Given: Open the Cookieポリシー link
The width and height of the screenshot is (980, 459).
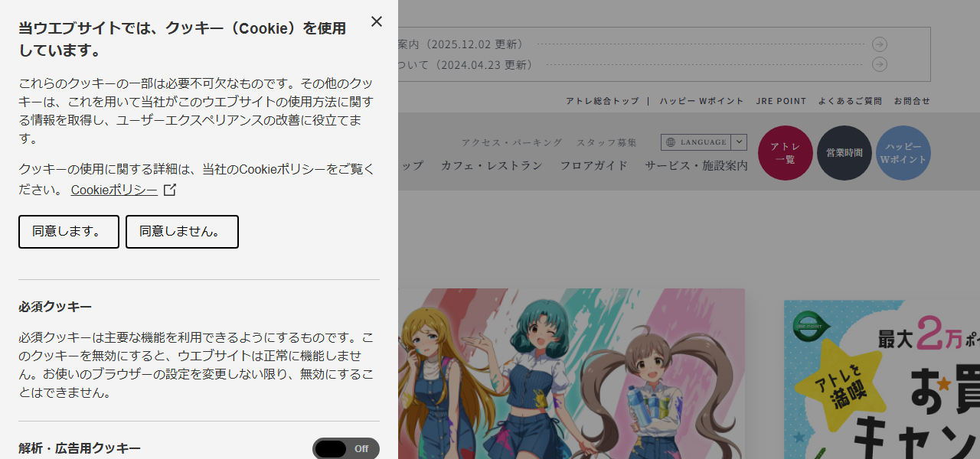Looking at the screenshot, I should click(x=114, y=190).
